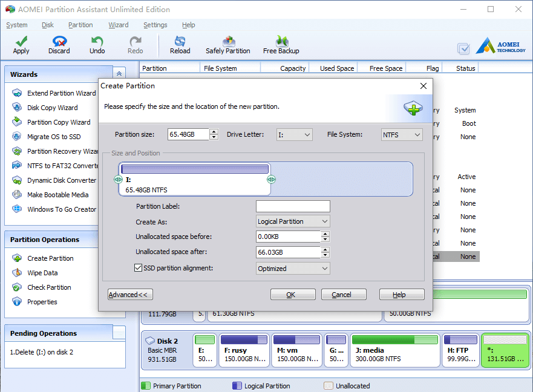
Task: Click the AOMEI Technology logo
Action: (x=500, y=45)
